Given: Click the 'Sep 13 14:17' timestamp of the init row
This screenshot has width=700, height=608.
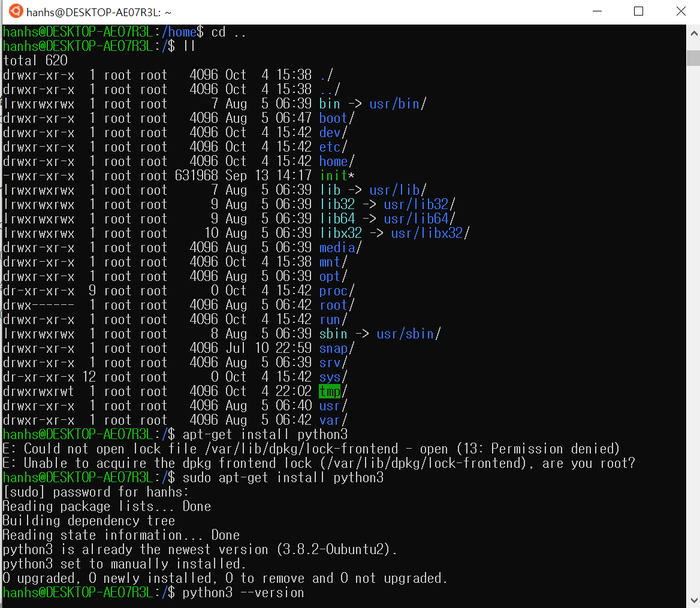Looking at the screenshot, I should 268,176.
